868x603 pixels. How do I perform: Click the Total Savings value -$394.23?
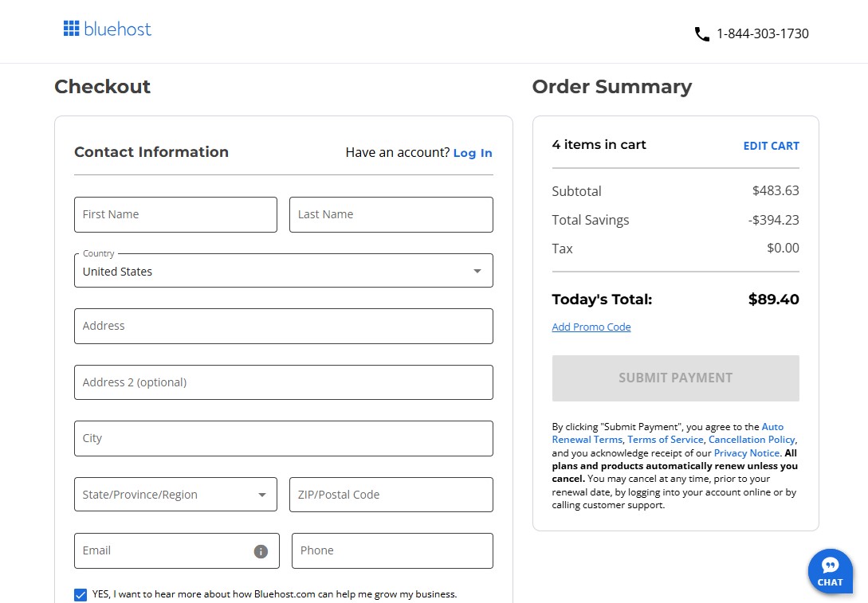click(773, 220)
